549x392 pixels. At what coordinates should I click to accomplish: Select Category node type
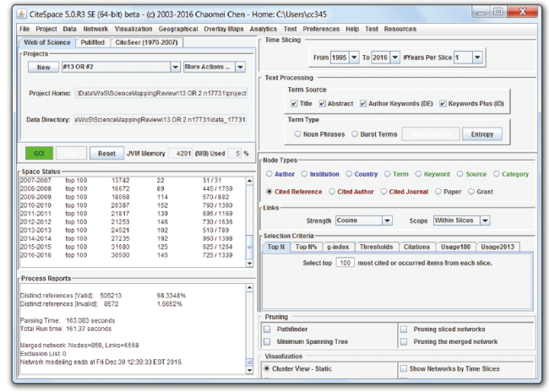[496, 174]
